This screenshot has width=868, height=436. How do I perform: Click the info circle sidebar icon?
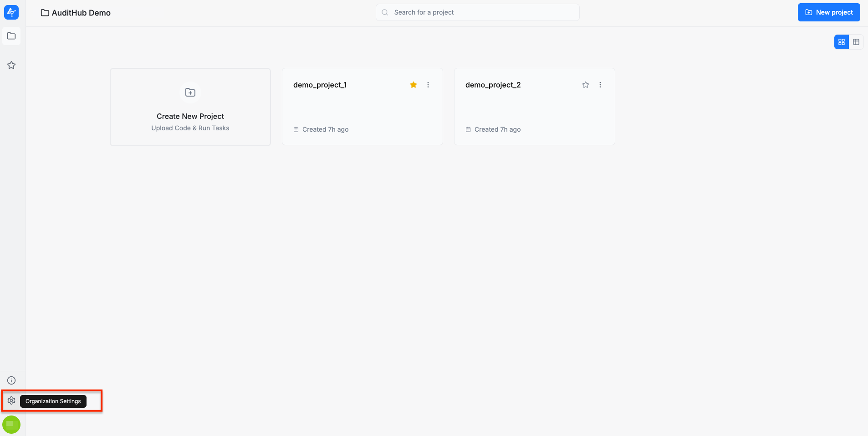click(11, 380)
